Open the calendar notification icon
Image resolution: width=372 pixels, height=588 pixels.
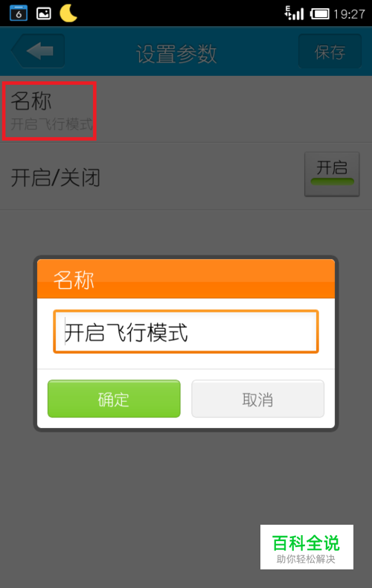[19, 13]
